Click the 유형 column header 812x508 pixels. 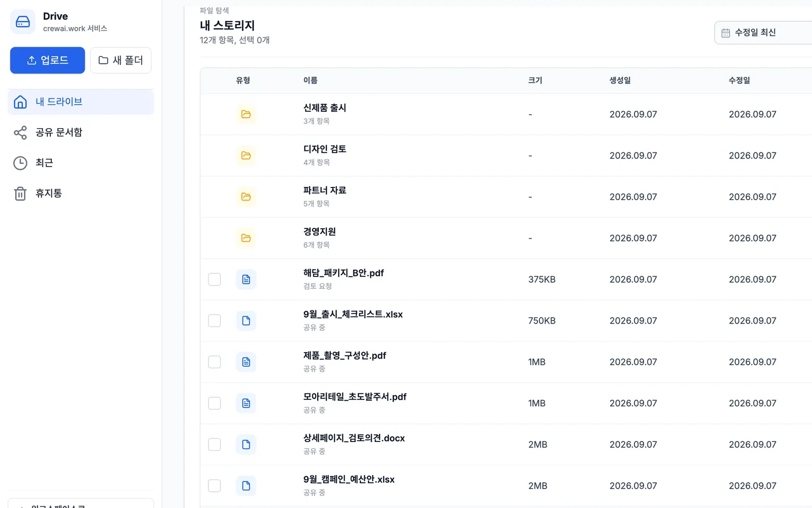(x=243, y=80)
